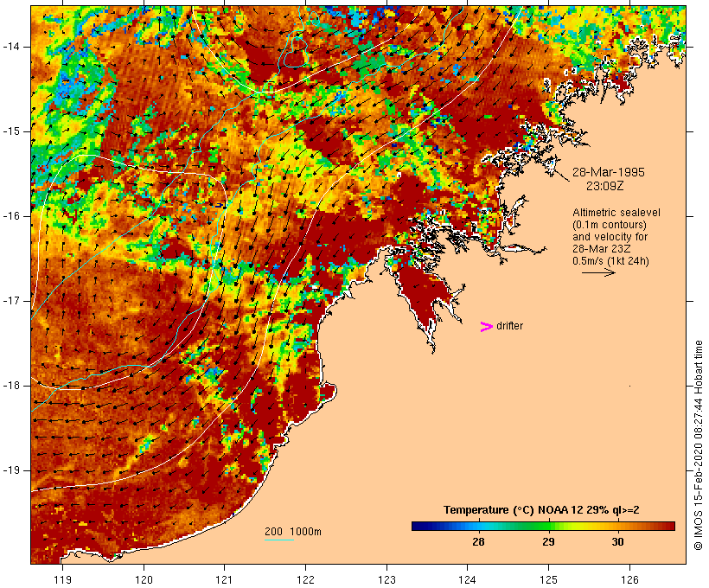Click the '200 1000m' depth label

pyautogui.click(x=293, y=532)
